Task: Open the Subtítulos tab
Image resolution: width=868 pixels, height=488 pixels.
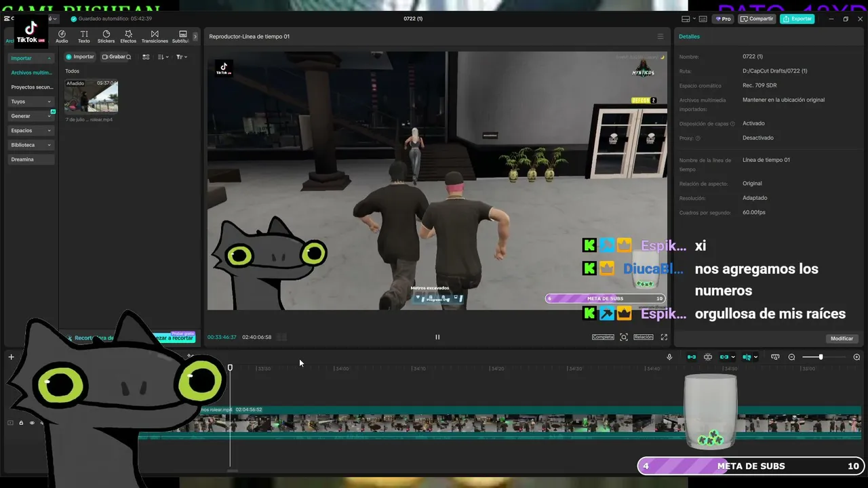Action: pyautogui.click(x=181, y=37)
